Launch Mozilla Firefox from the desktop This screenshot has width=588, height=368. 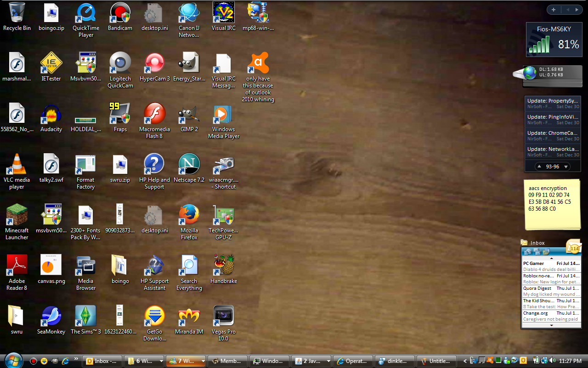pos(189,217)
